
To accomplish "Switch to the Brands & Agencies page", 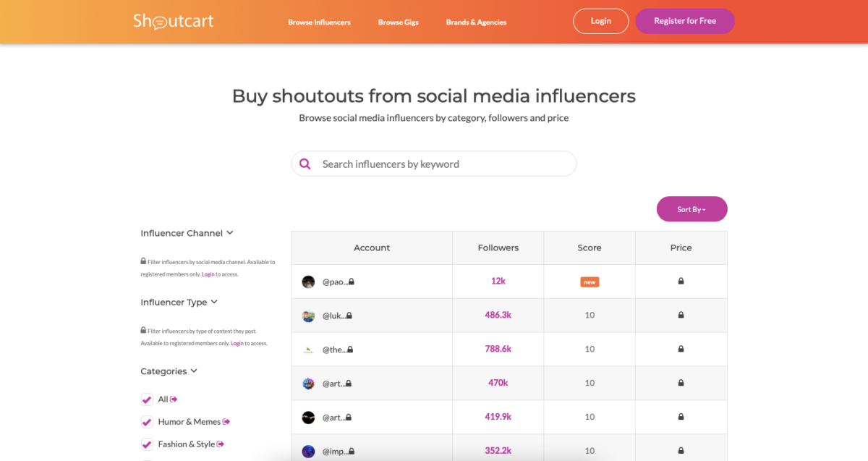I will click(x=476, y=22).
